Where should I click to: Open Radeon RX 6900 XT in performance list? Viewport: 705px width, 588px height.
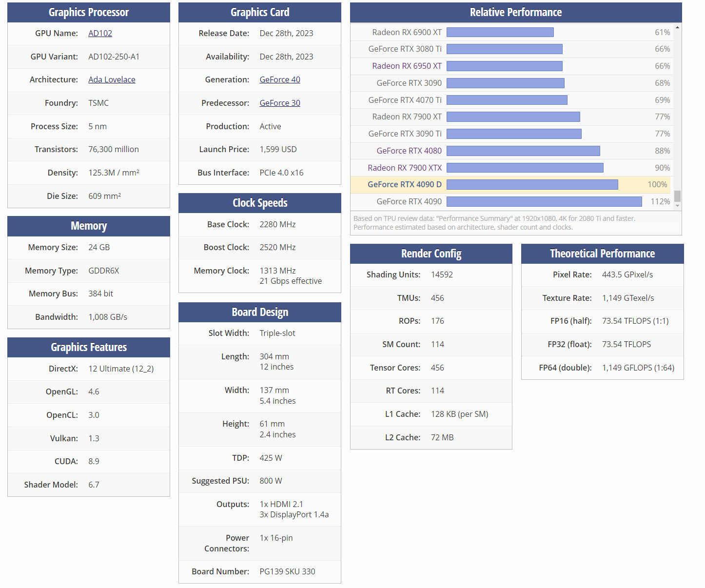[407, 32]
